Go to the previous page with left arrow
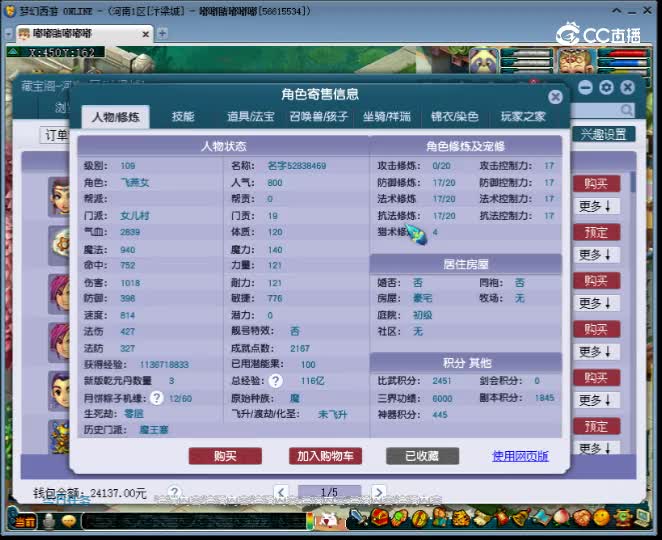This screenshot has width=662, height=540. [281, 492]
